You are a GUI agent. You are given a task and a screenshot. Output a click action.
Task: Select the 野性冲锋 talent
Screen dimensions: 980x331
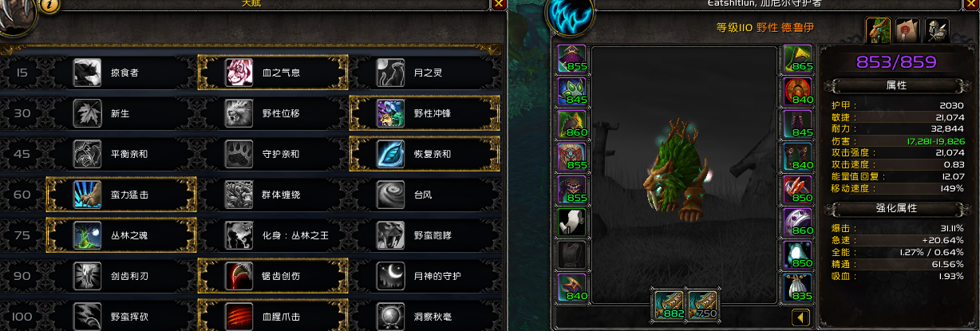425,113
